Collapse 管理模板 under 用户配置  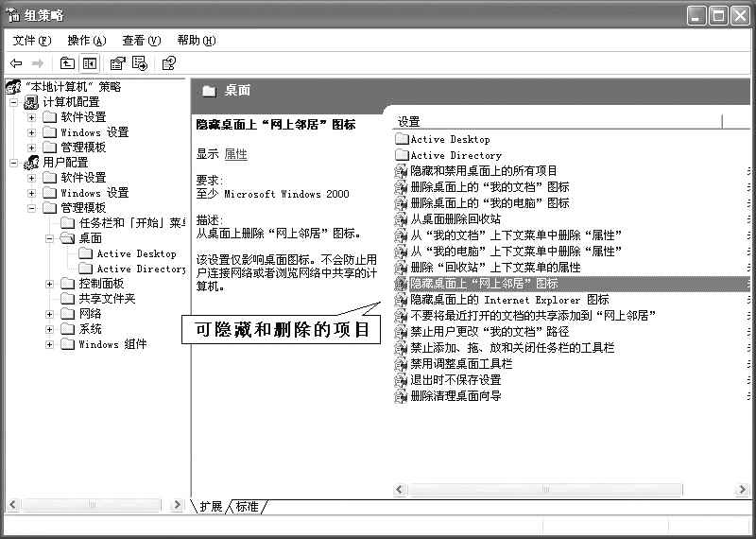click(x=31, y=208)
